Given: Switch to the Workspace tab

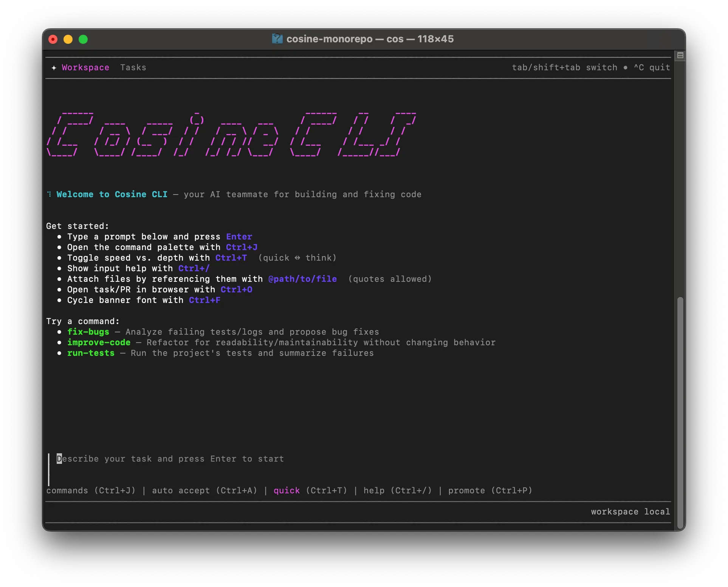Looking at the screenshot, I should (x=85, y=68).
